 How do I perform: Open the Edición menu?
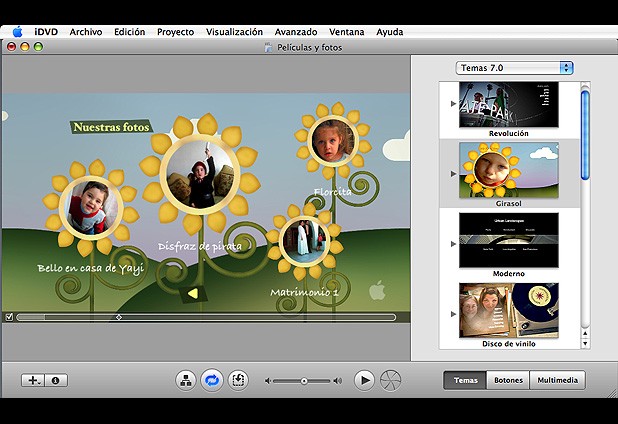(x=130, y=32)
